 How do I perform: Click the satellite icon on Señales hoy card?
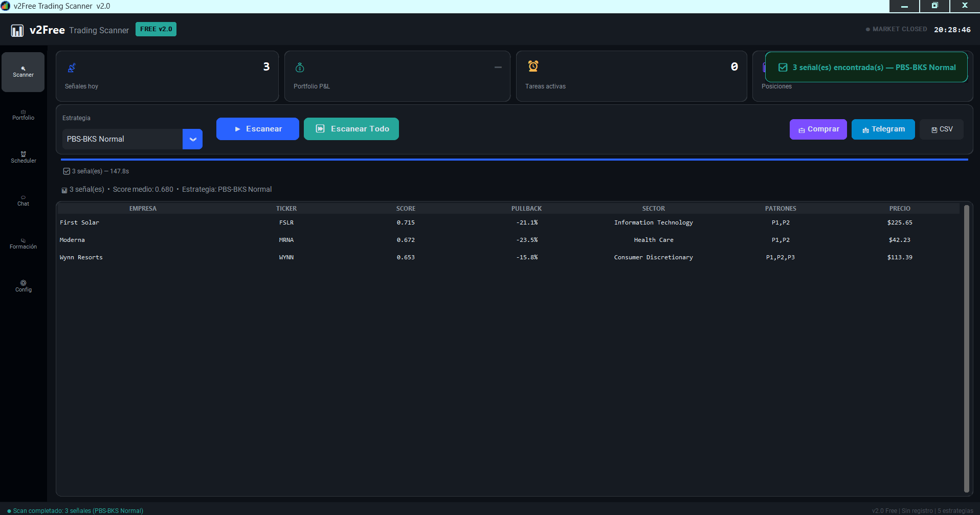pyautogui.click(x=72, y=67)
